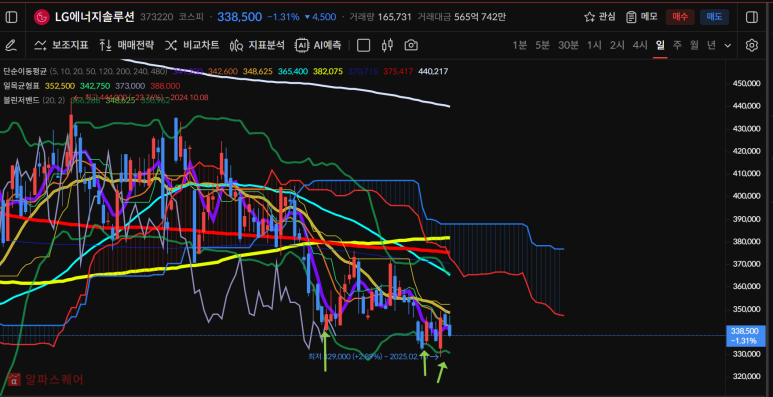773x397 pixels.
Task: Open chart settings gear icon
Action: pos(751,45)
